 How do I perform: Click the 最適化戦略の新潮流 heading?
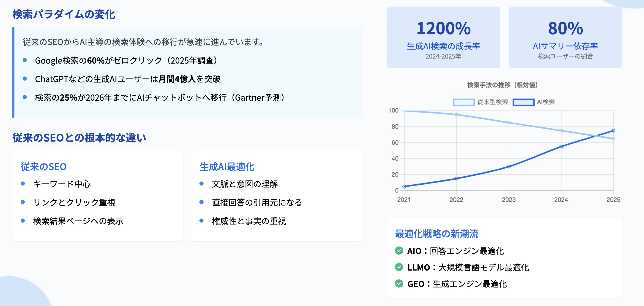(x=437, y=234)
